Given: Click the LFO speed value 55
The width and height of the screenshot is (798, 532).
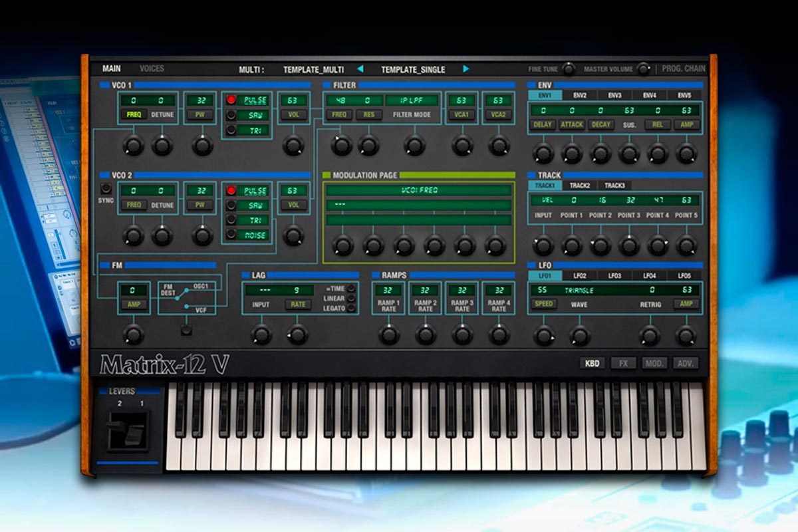Looking at the screenshot, I should [542, 290].
